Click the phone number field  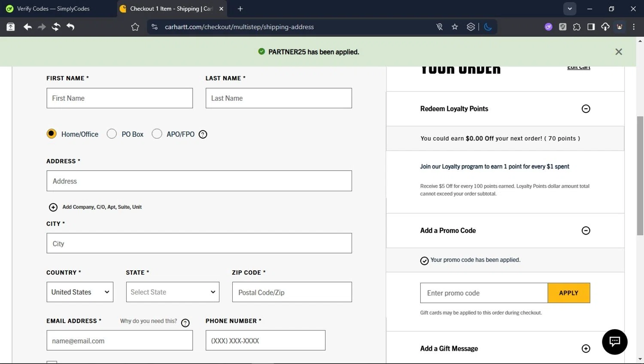[265, 340]
